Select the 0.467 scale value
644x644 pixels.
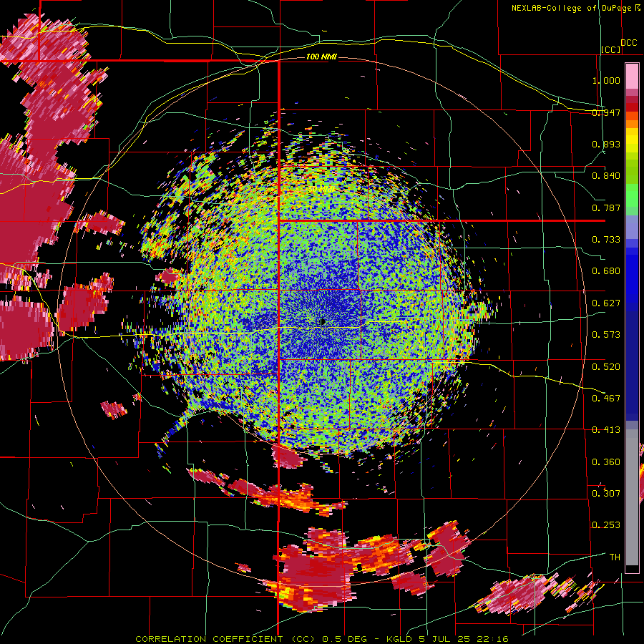coord(606,399)
